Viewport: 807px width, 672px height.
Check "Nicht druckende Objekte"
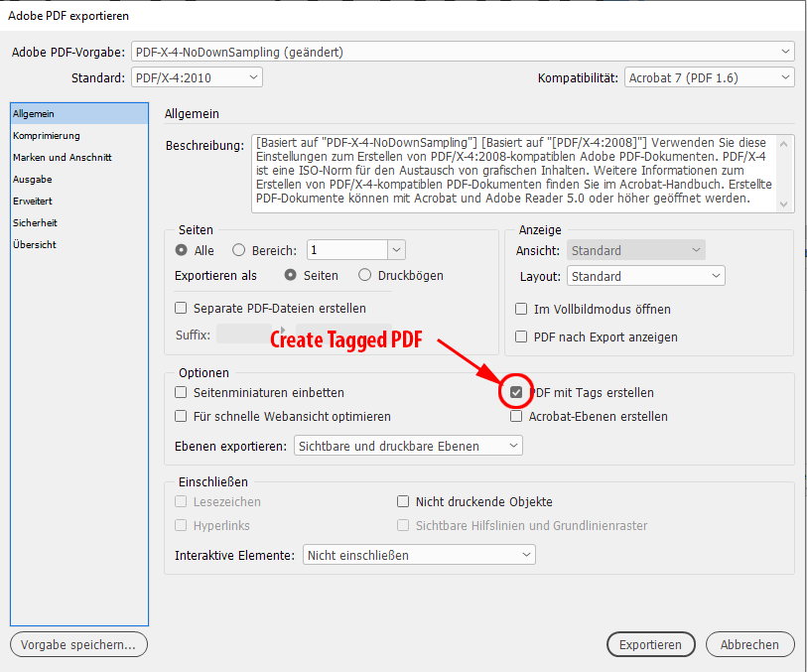pos(403,501)
